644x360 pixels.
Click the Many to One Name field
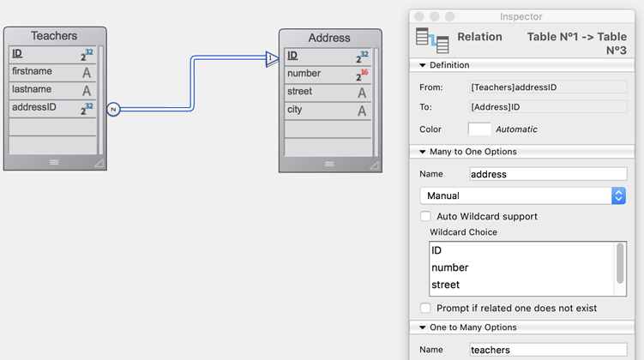(x=548, y=174)
